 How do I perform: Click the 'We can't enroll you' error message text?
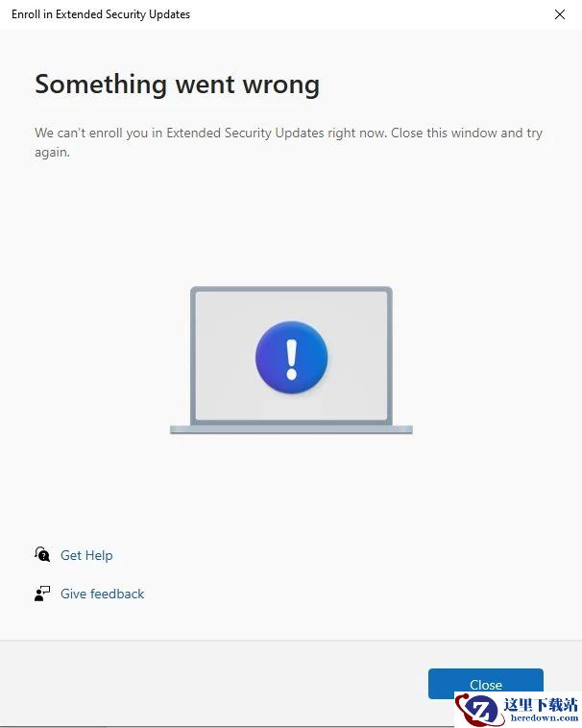pos(289,142)
